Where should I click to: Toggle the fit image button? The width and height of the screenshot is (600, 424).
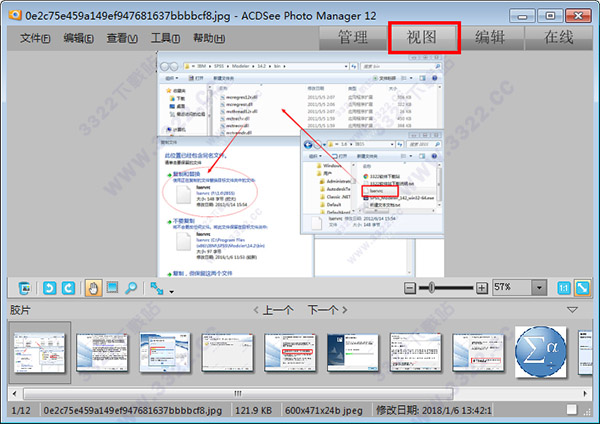pos(582,288)
